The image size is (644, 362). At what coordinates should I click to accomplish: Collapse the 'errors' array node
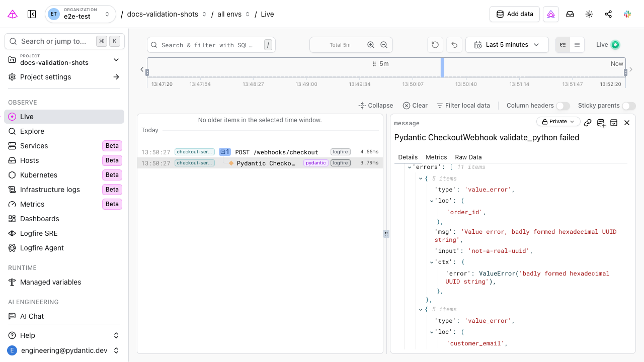(410, 167)
